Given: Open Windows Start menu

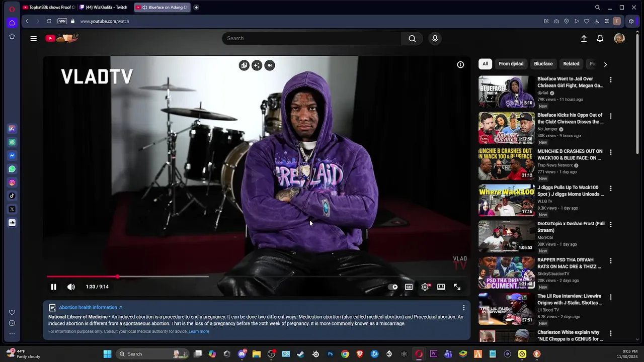Looking at the screenshot, I should (107, 354).
